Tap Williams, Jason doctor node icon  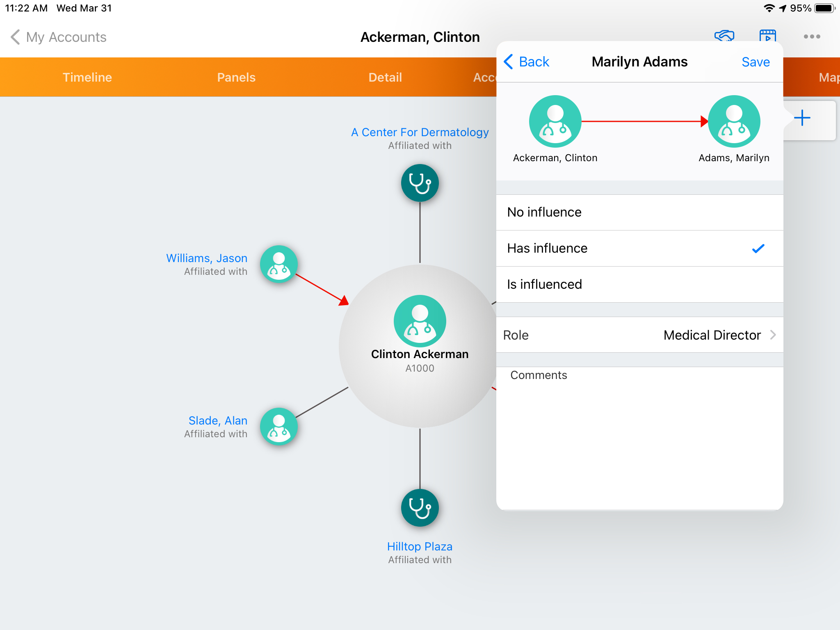point(279,264)
